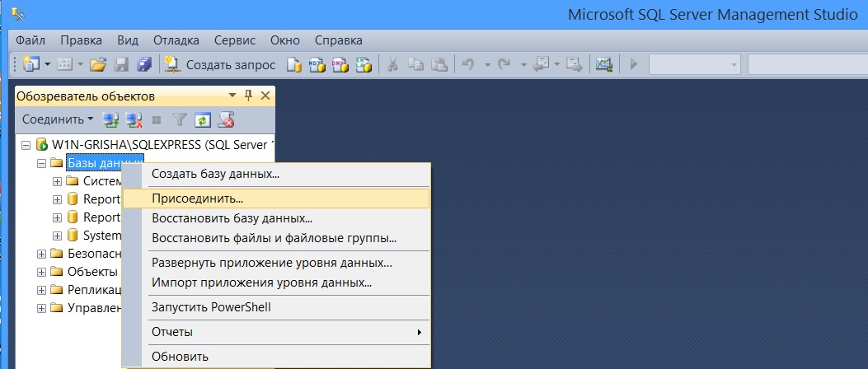Choose Импорт приложения уровня данных...
The height and width of the screenshot is (369, 868).
coord(275,283)
